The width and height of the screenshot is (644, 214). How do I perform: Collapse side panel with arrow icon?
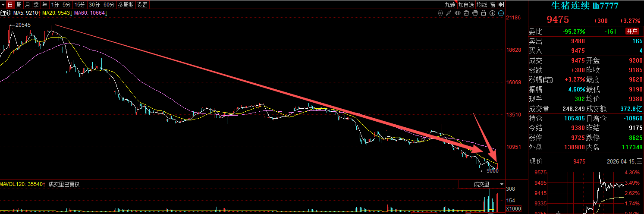click(501, 5)
